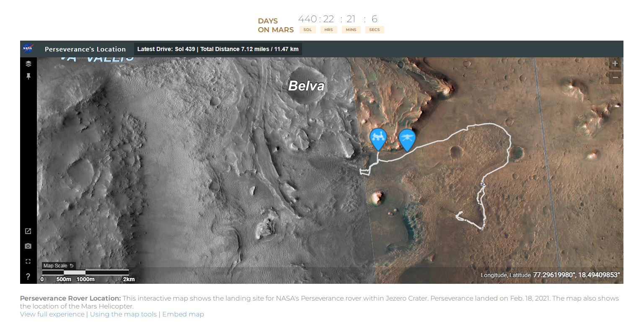
Task: Click the 2km scale label
Action: click(129, 279)
